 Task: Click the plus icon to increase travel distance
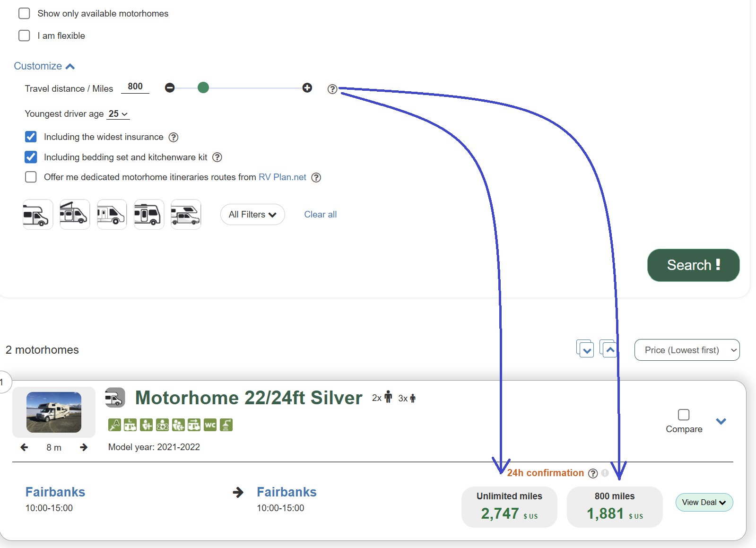click(x=307, y=88)
